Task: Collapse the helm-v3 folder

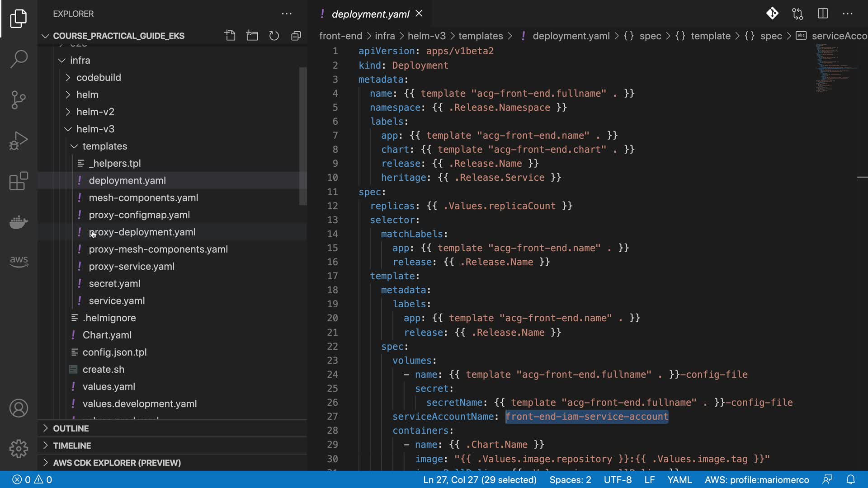Action: [95, 129]
